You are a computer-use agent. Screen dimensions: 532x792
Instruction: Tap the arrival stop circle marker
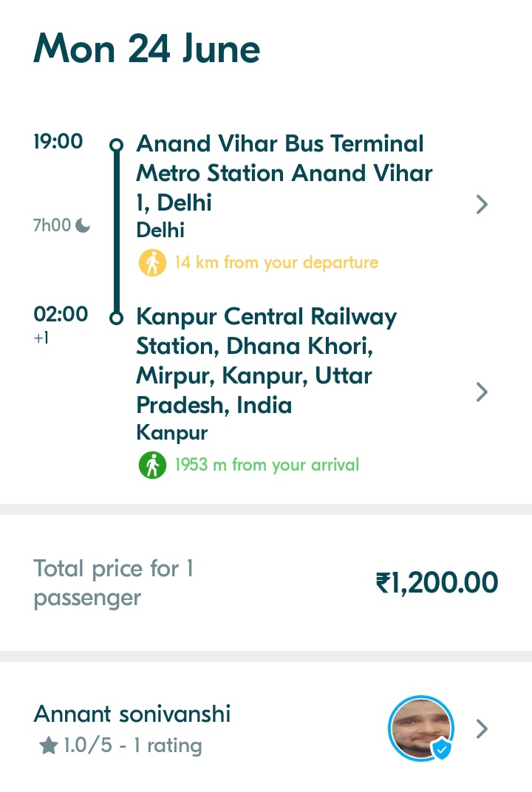tap(116, 318)
